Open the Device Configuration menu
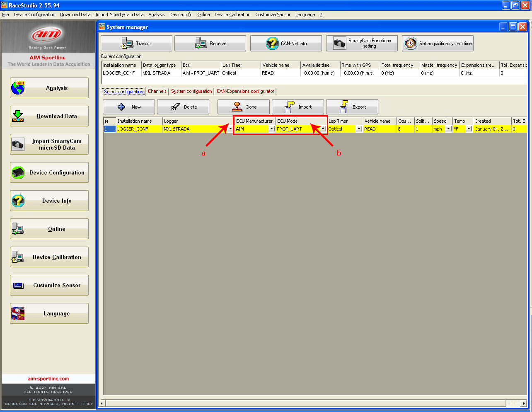 point(34,15)
